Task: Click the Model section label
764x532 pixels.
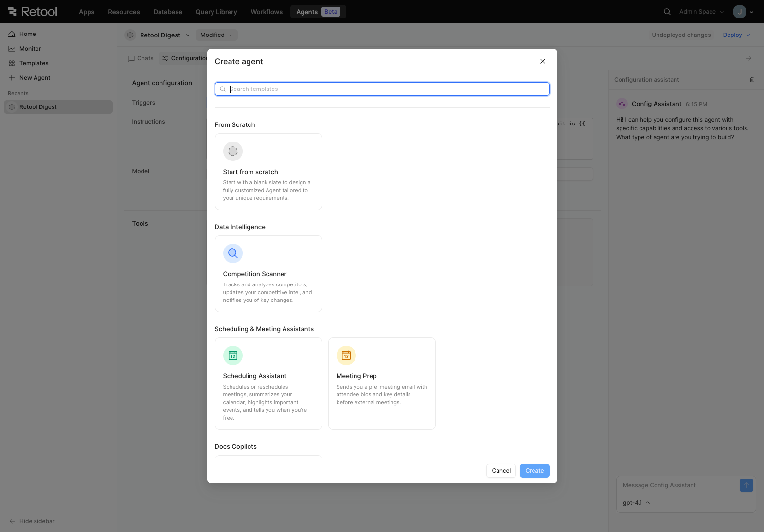Action: pyautogui.click(x=141, y=171)
